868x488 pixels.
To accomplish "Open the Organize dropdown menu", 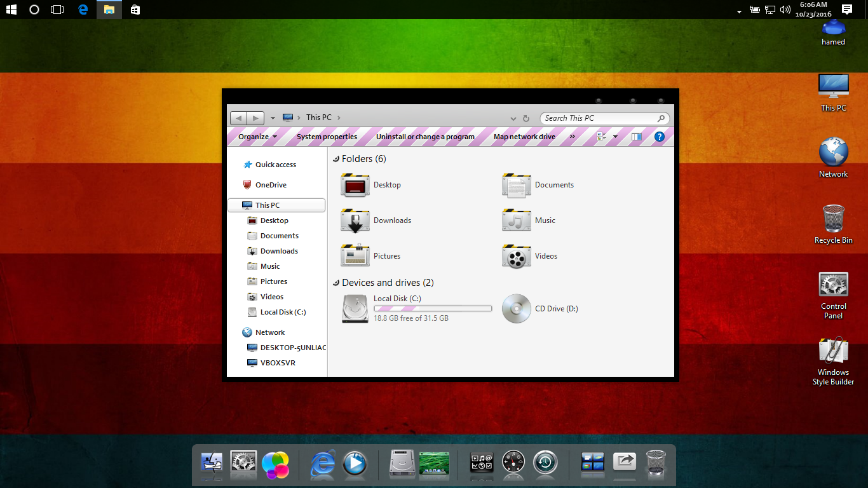I will tap(257, 137).
